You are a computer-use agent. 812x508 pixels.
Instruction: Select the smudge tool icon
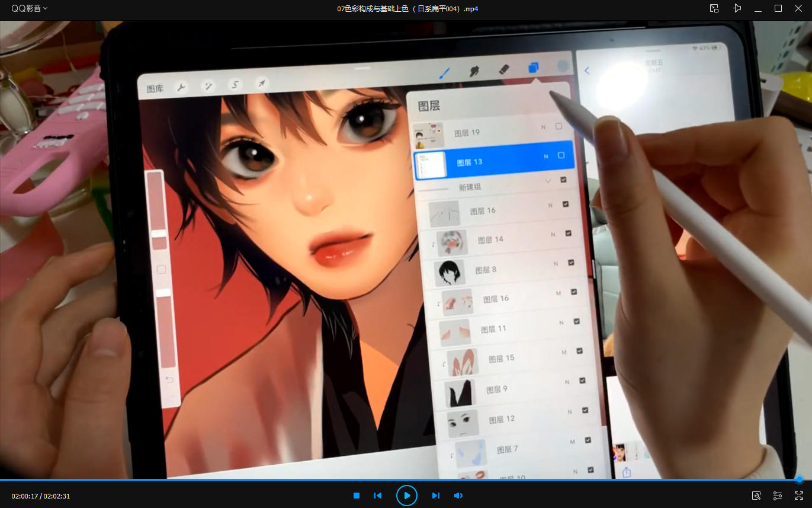point(474,71)
